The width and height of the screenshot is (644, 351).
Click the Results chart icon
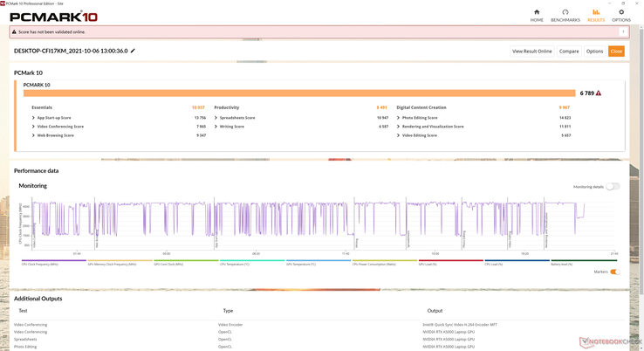point(596,13)
